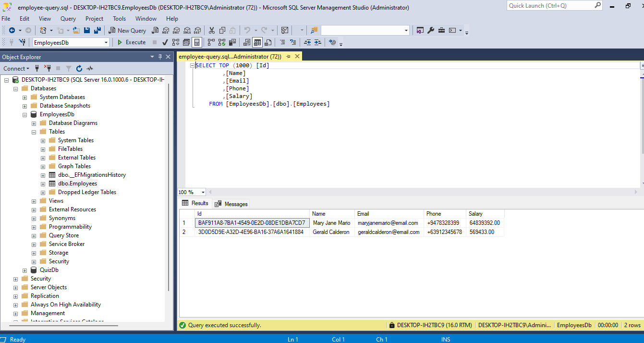This screenshot has width=644, height=343.
Task: Open the 100 % zoom level dropdown
Action: tap(203, 192)
